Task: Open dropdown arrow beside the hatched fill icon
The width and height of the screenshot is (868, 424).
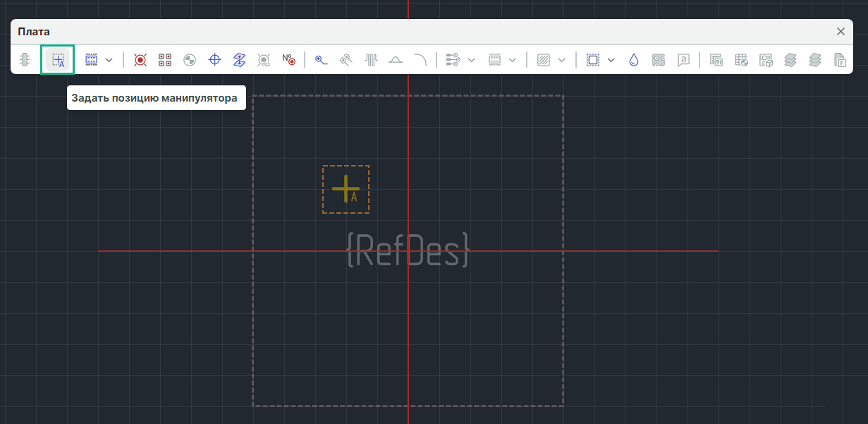Action: (x=562, y=60)
